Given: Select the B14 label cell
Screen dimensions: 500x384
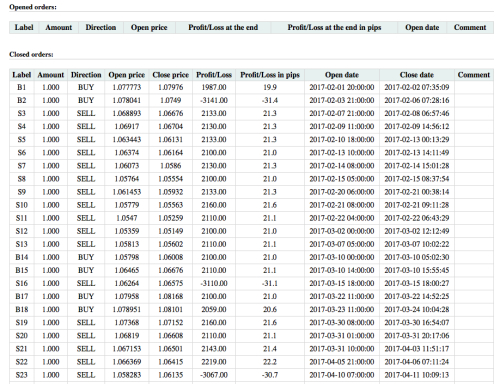Looking at the screenshot, I should (22, 257).
